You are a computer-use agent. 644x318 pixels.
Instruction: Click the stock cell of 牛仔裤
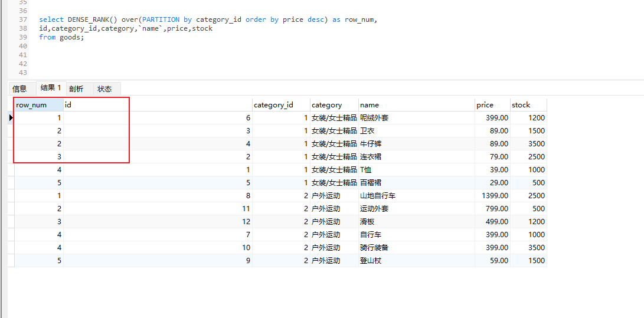pos(528,143)
